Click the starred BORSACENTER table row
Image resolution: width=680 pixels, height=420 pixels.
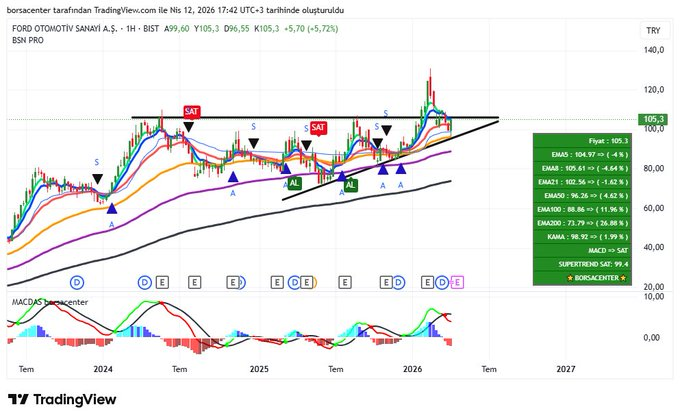point(582,278)
